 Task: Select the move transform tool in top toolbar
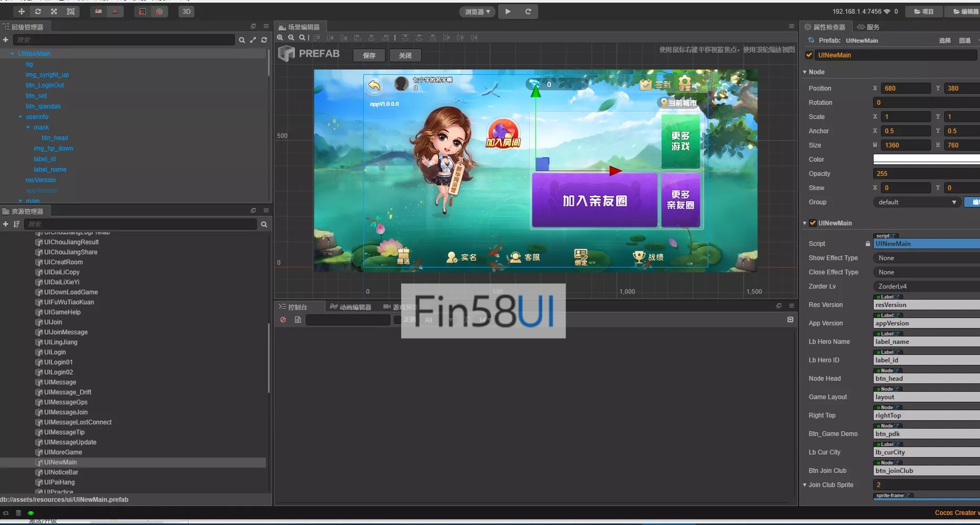pos(22,11)
